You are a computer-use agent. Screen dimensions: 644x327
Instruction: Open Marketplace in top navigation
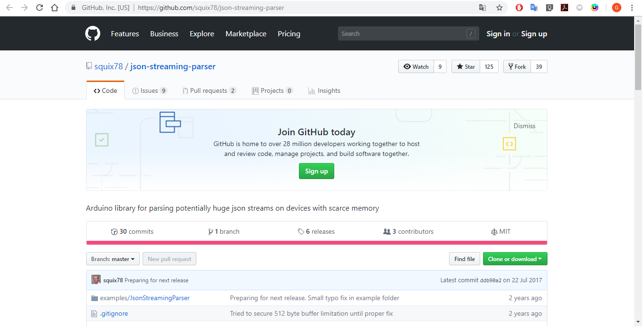(x=246, y=34)
